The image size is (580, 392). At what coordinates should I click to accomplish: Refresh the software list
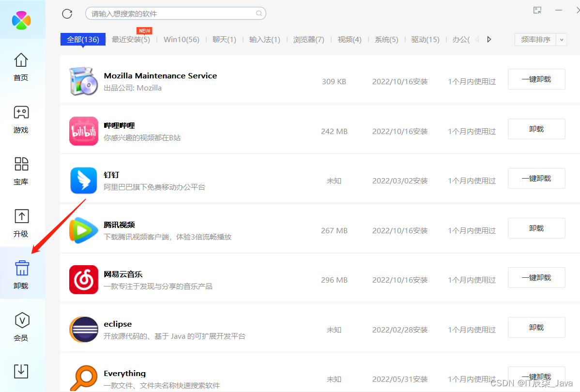67,14
